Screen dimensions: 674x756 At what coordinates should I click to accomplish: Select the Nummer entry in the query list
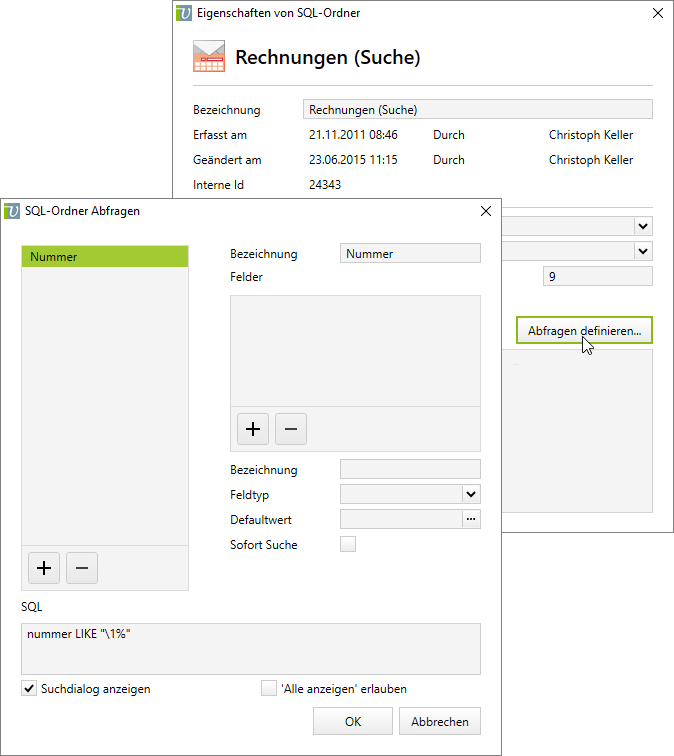(x=104, y=257)
